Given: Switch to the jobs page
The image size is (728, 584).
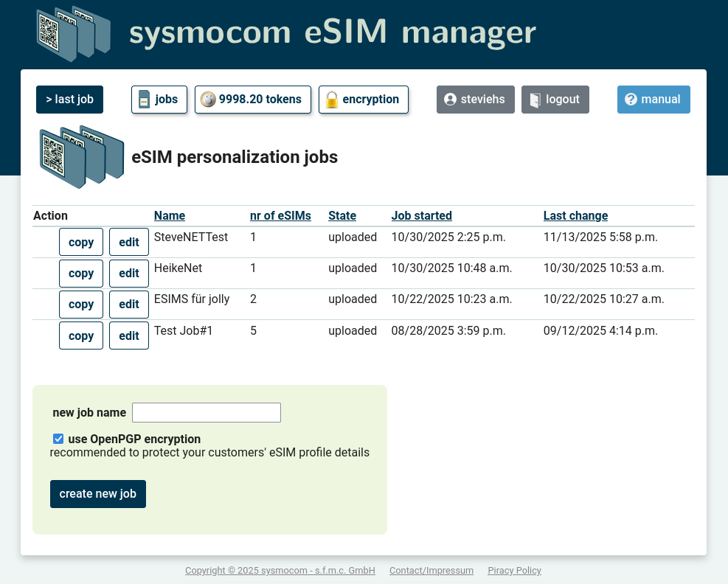Looking at the screenshot, I should (159, 99).
